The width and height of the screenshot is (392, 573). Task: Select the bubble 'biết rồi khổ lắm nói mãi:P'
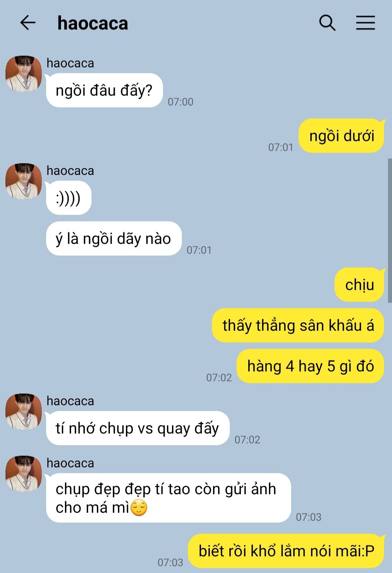[x=286, y=551]
